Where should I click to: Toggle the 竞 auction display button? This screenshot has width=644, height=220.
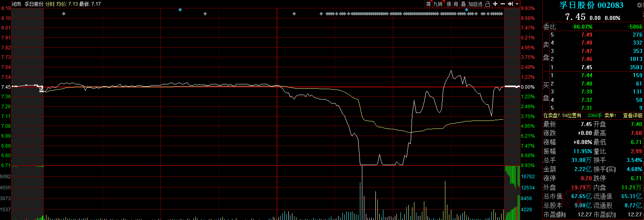click(456, 4)
